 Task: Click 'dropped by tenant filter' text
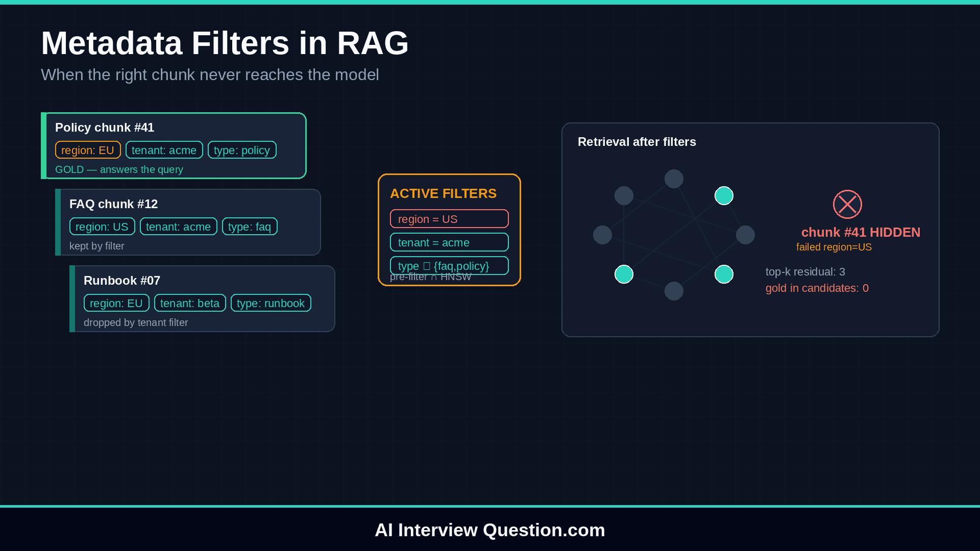136,322
